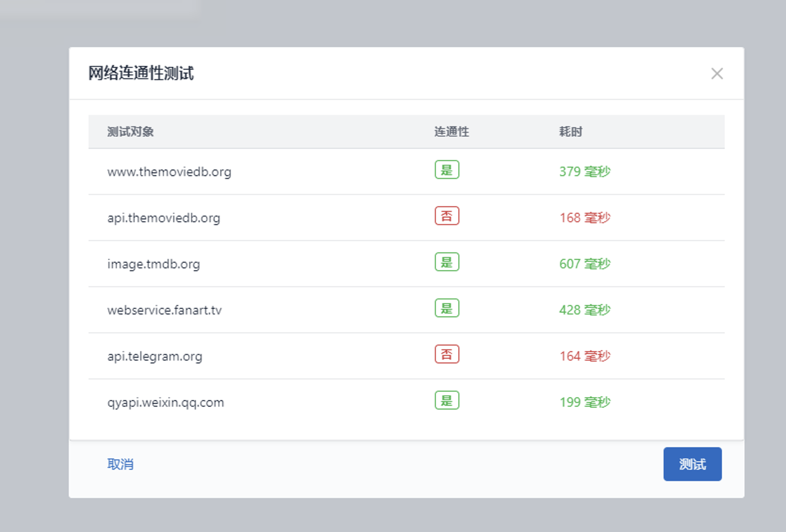786x532 pixels.
Task: Click the 耗时 column header
Action: pyautogui.click(x=570, y=131)
